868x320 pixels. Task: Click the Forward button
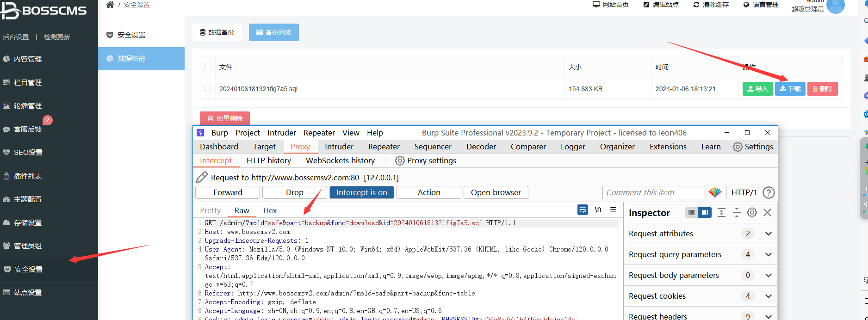228,192
